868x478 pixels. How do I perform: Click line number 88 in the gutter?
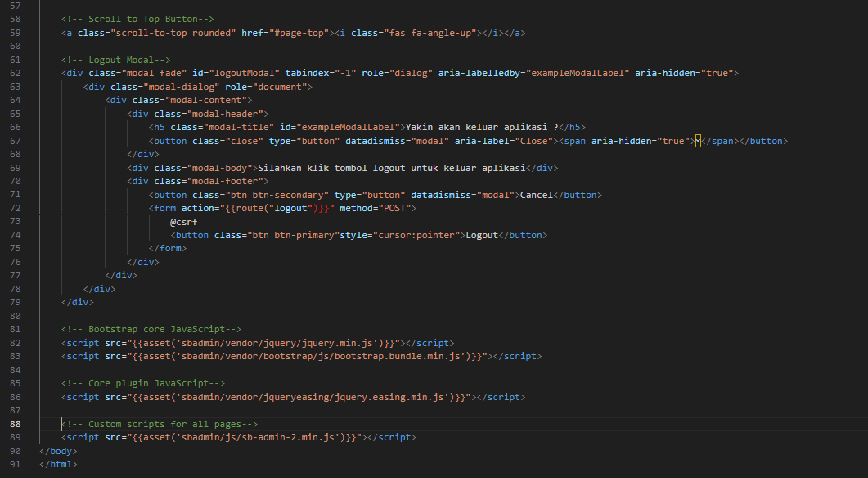(16, 424)
